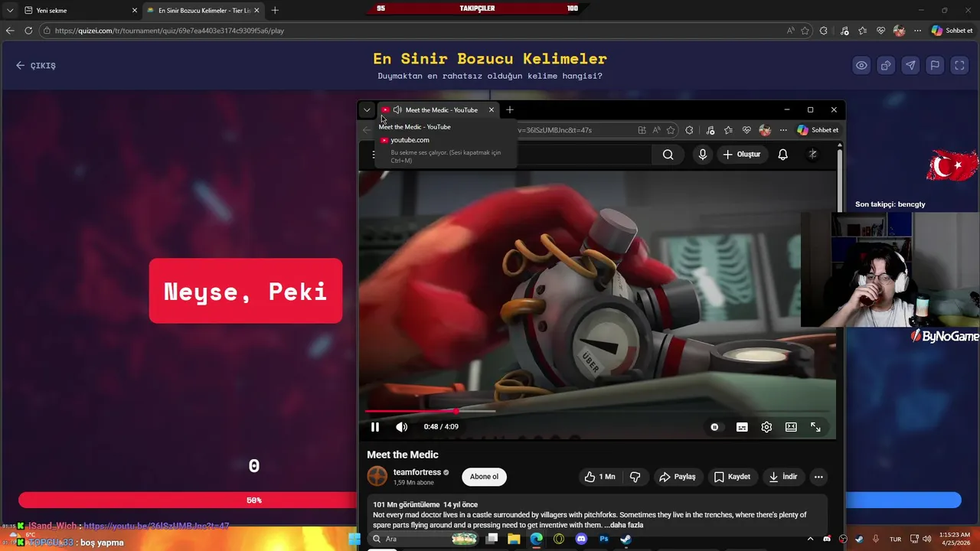Open Sohbet et Copilot in main window
The width and height of the screenshot is (980, 551).
point(952,31)
